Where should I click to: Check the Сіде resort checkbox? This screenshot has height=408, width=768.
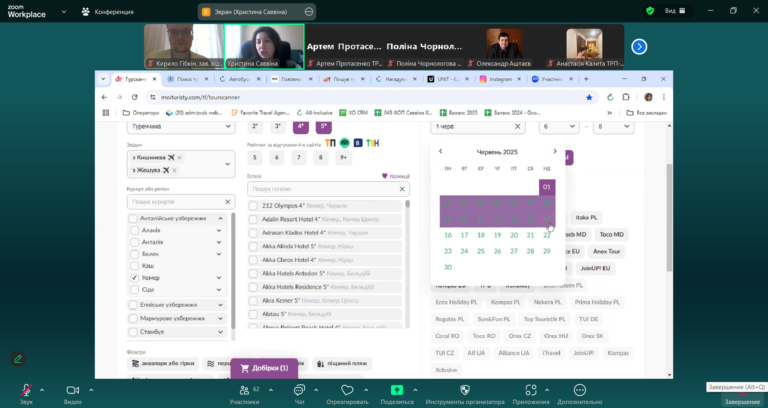tap(135, 289)
